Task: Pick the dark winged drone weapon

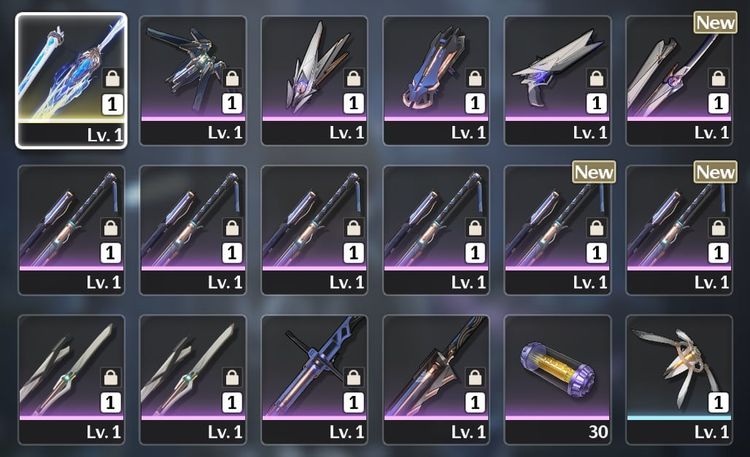Action: [x=193, y=80]
